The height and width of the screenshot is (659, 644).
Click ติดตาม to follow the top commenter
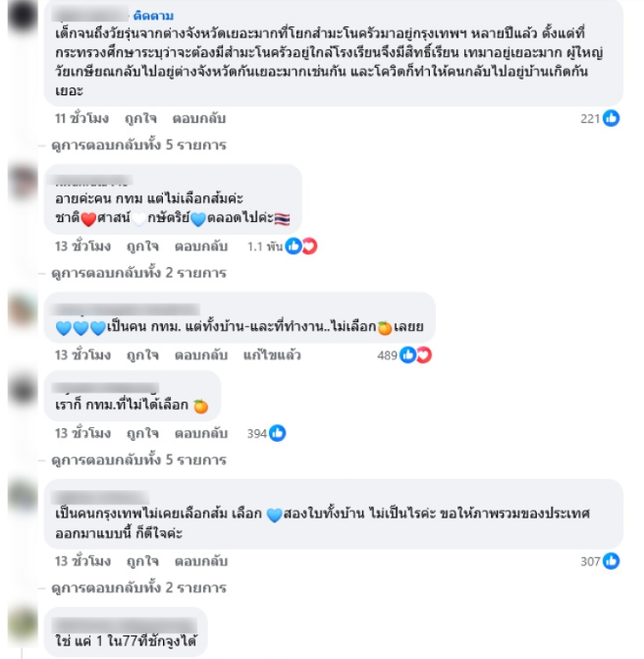coord(153,16)
